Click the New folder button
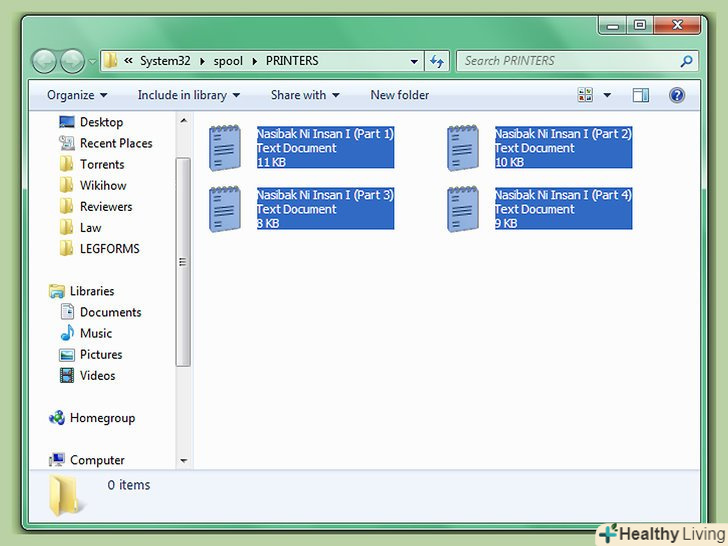This screenshot has height=546, width=728. point(399,95)
